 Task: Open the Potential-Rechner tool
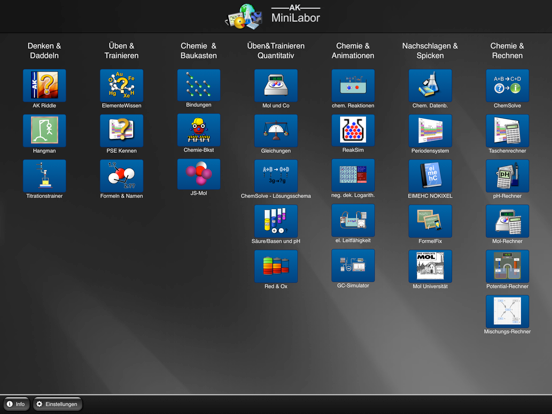pyautogui.click(x=507, y=266)
